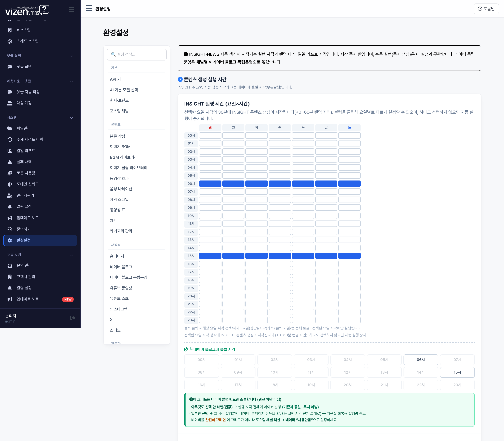Open 네이버 블로그 독립운영 settings
The image size is (504, 441).
pos(129,277)
